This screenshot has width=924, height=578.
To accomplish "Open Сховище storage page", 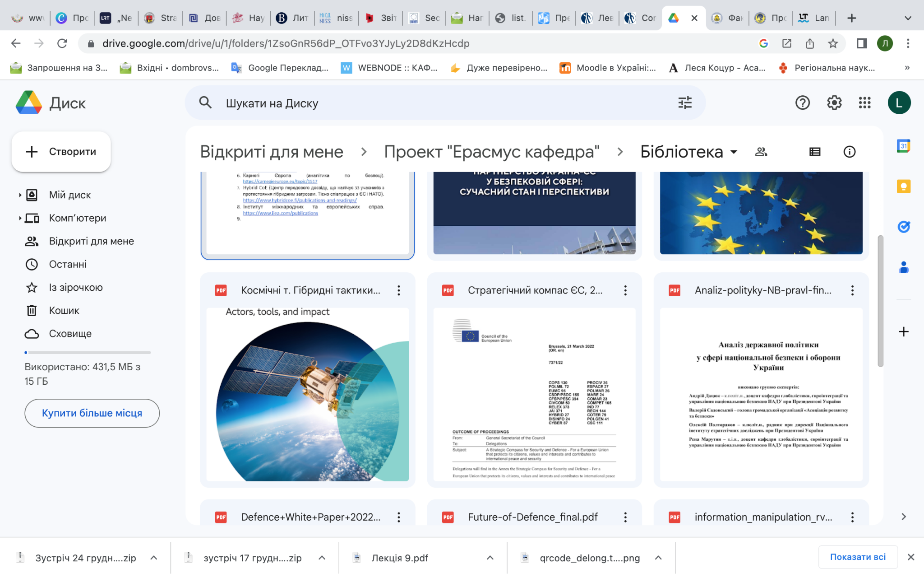I will (x=70, y=334).
